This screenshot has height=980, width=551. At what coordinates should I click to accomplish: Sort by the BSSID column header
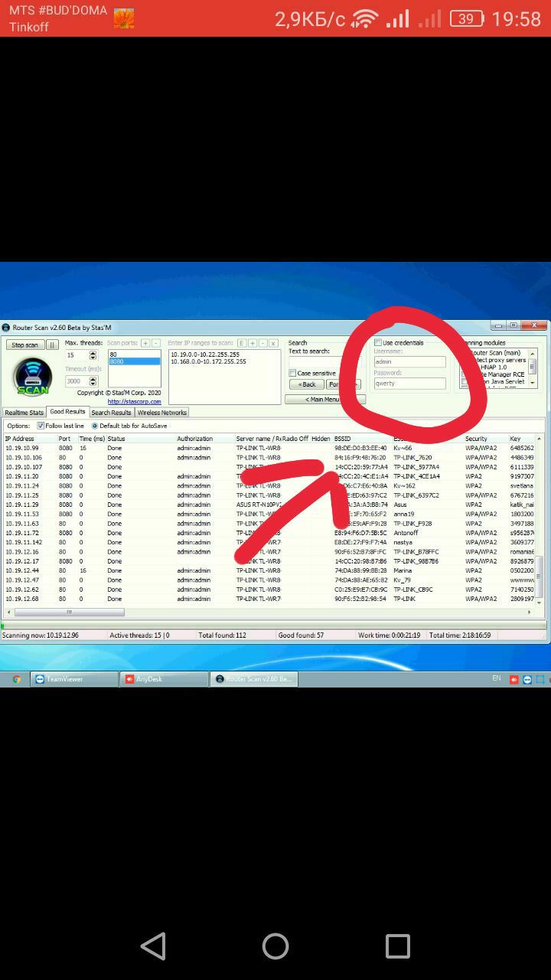(x=362, y=439)
